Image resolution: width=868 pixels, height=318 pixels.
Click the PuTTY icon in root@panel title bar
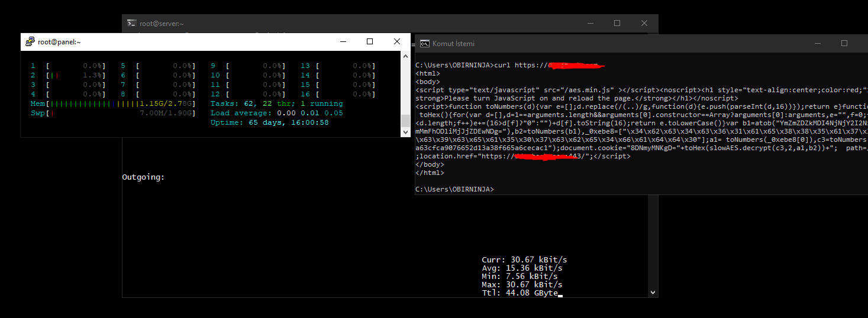[30, 42]
